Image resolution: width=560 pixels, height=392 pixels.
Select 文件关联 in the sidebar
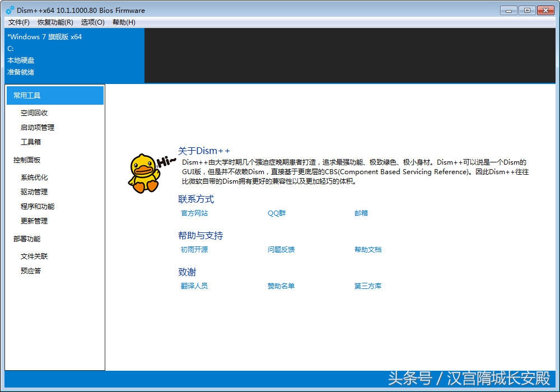[x=34, y=256]
